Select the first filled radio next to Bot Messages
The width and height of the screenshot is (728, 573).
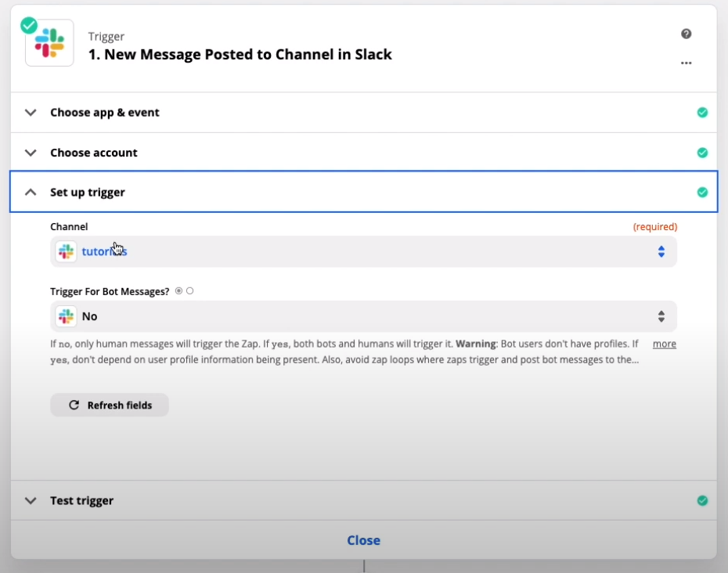[178, 290]
